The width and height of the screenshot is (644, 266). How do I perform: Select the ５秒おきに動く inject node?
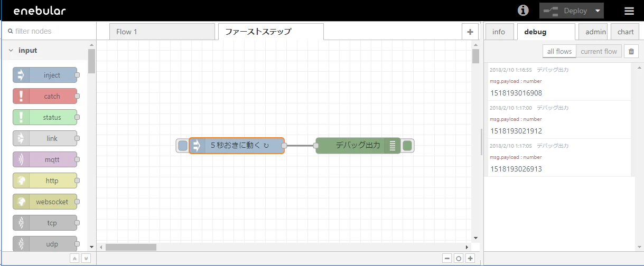(237, 146)
